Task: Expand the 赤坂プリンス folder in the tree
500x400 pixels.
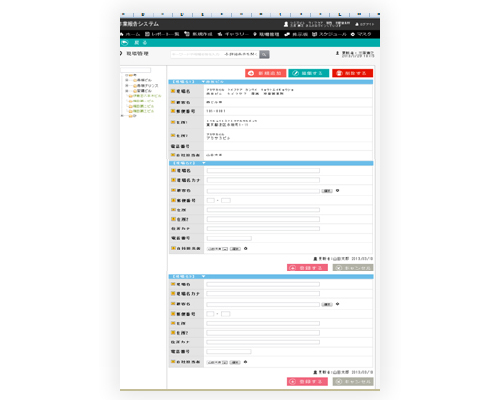Action: coord(127,86)
